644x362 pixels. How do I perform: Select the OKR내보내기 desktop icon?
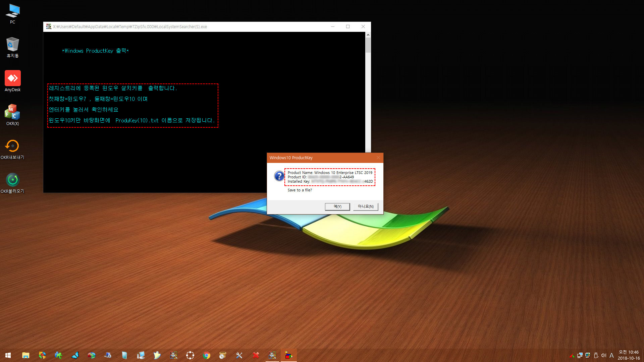12,149
